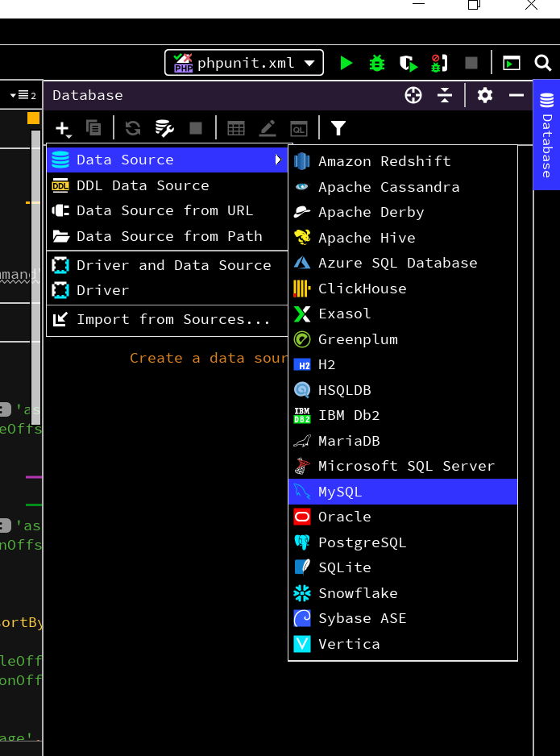Click the plus New dropdown button

63,128
